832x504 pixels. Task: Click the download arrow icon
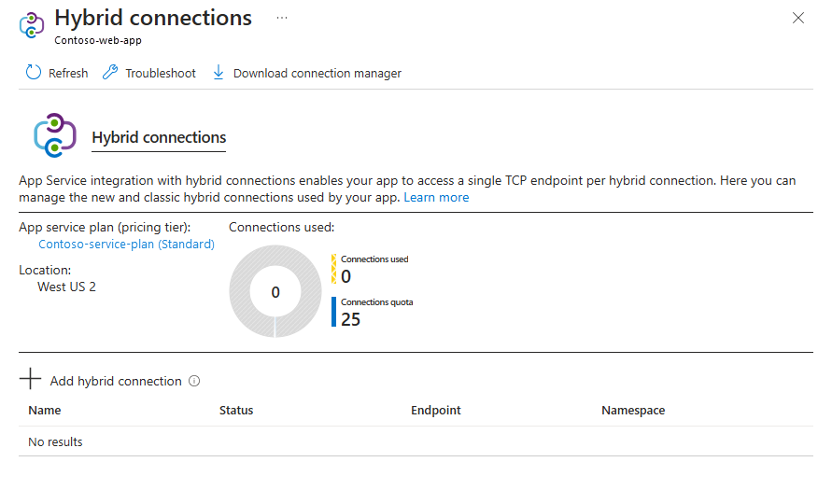[x=219, y=73]
